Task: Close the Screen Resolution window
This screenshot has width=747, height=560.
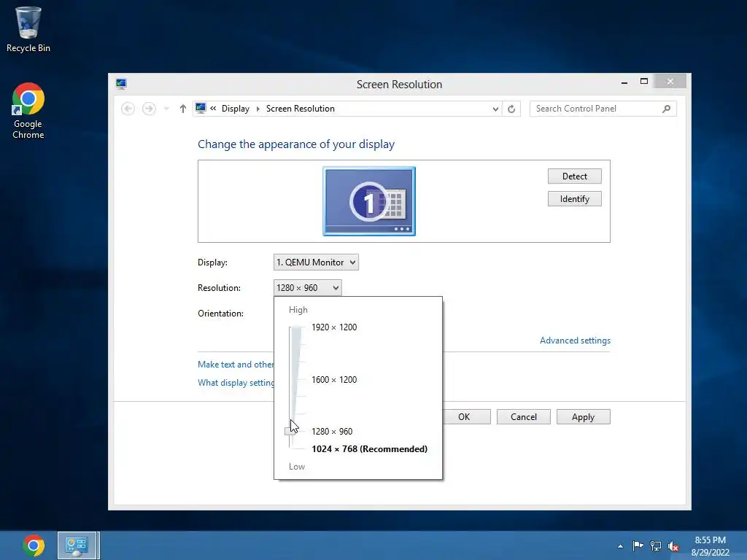Action: 670,82
